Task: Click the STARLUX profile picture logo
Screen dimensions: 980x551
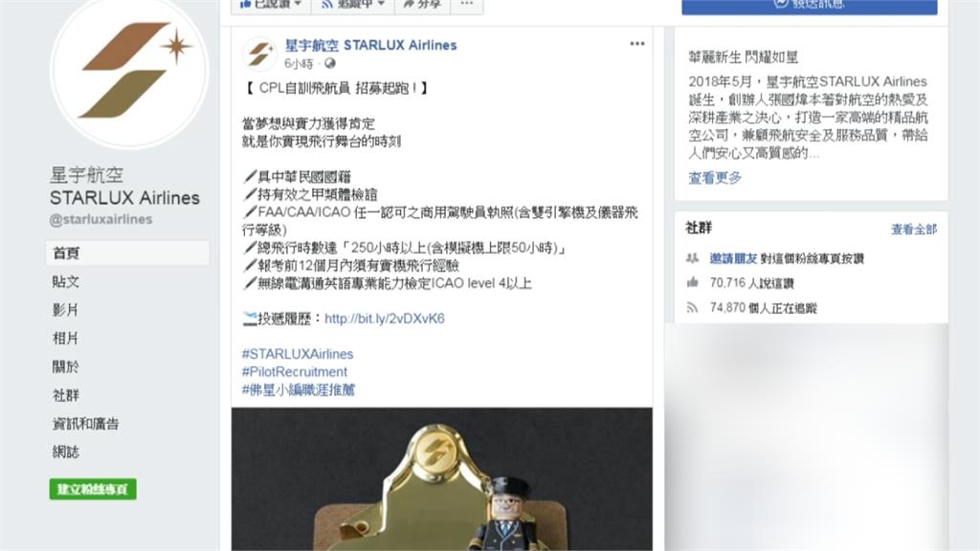Action: pyautogui.click(x=129, y=70)
